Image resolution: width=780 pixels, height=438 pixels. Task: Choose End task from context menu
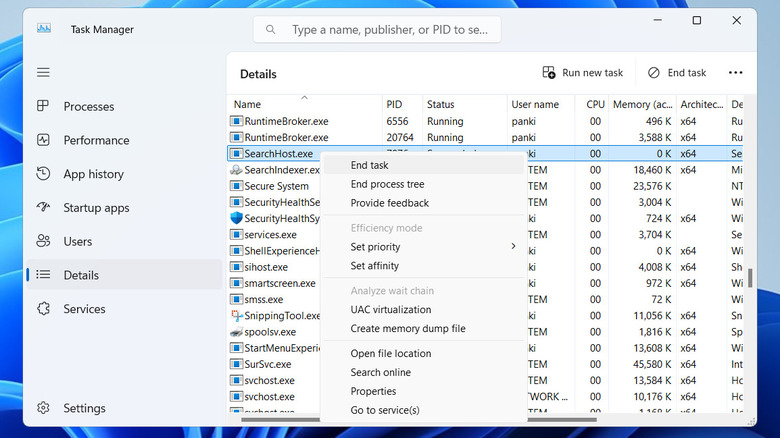[x=370, y=165]
